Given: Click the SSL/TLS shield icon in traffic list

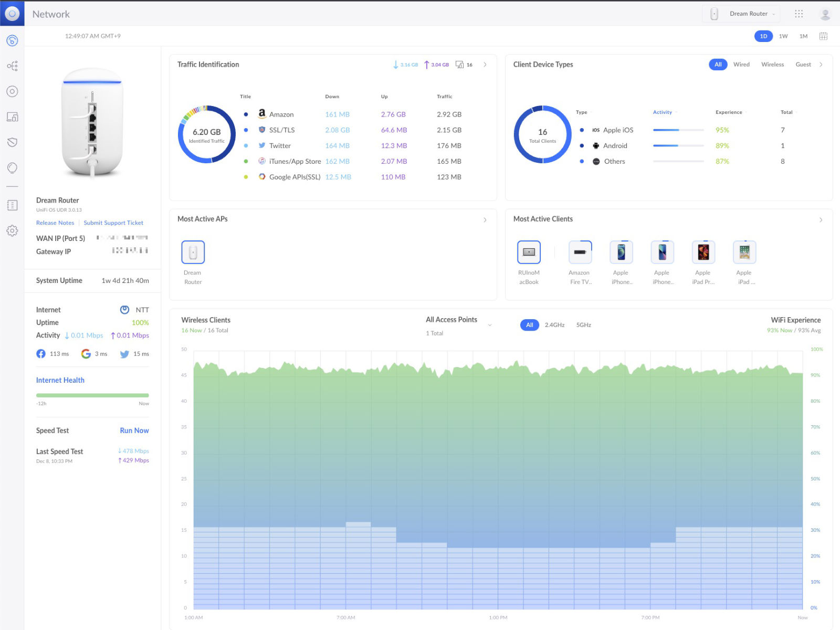Looking at the screenshot, I should coord(261,130).
